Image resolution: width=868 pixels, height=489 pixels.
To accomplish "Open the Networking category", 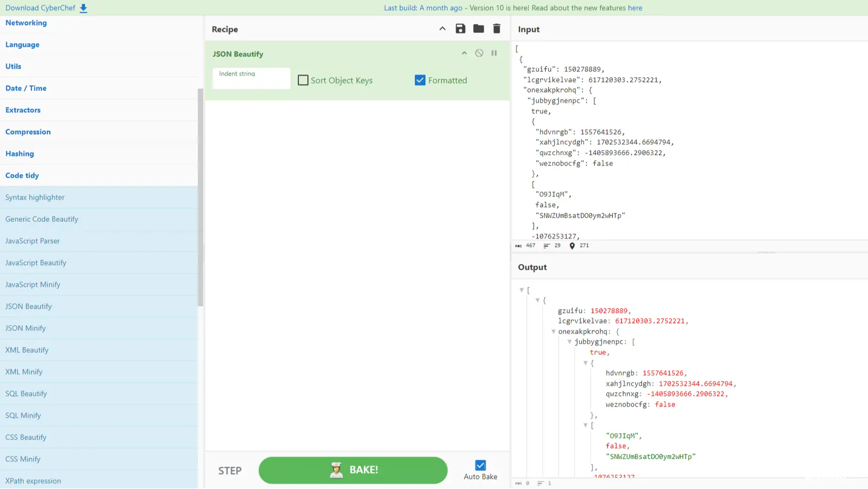I will pyautogui.click(x=99, y=23).
